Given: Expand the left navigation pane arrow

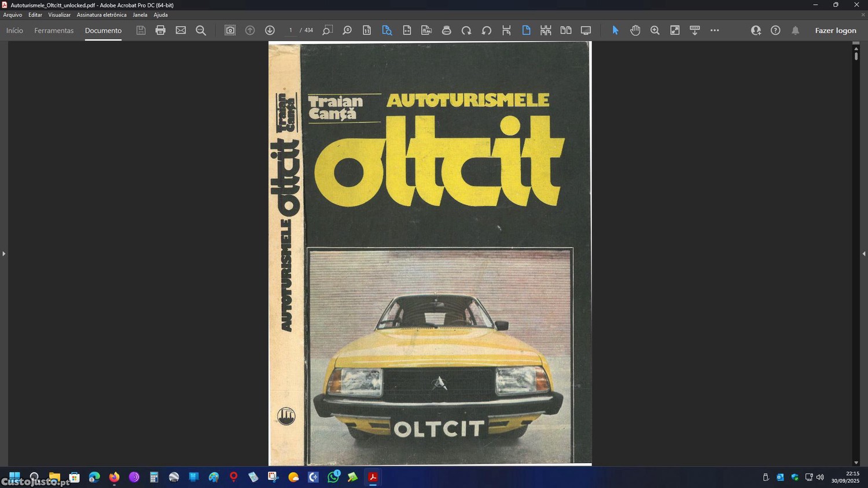Looking at the screenshot, I should point(3,254).
